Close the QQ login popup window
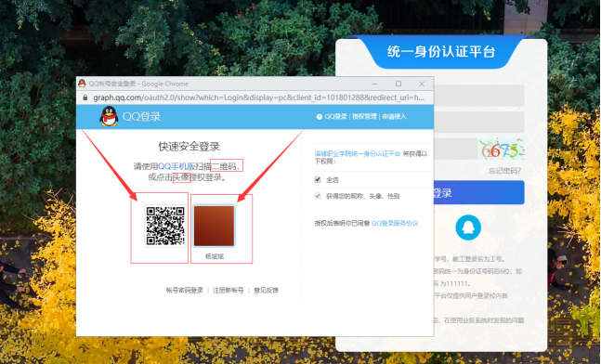Viewport: 601px width, 364px height. click(422, 84)
